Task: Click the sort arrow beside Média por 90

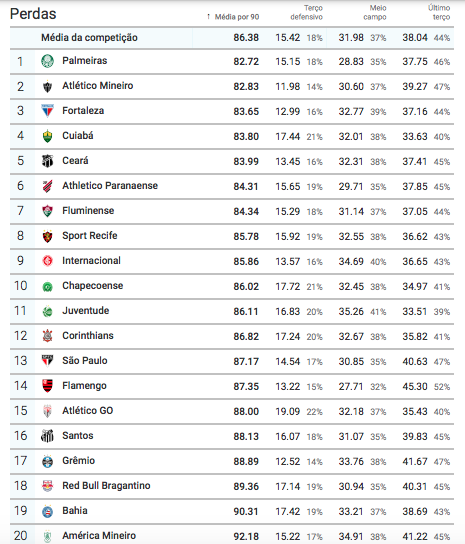Action: [x=208, y=17]
